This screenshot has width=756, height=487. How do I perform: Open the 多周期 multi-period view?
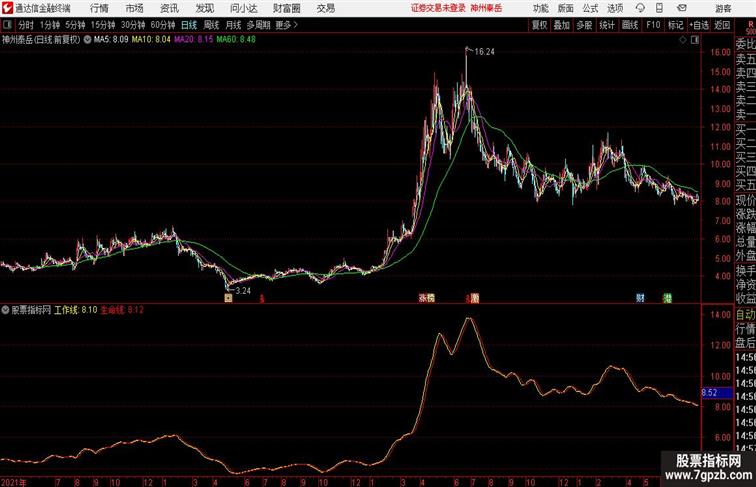coord(258,25)
